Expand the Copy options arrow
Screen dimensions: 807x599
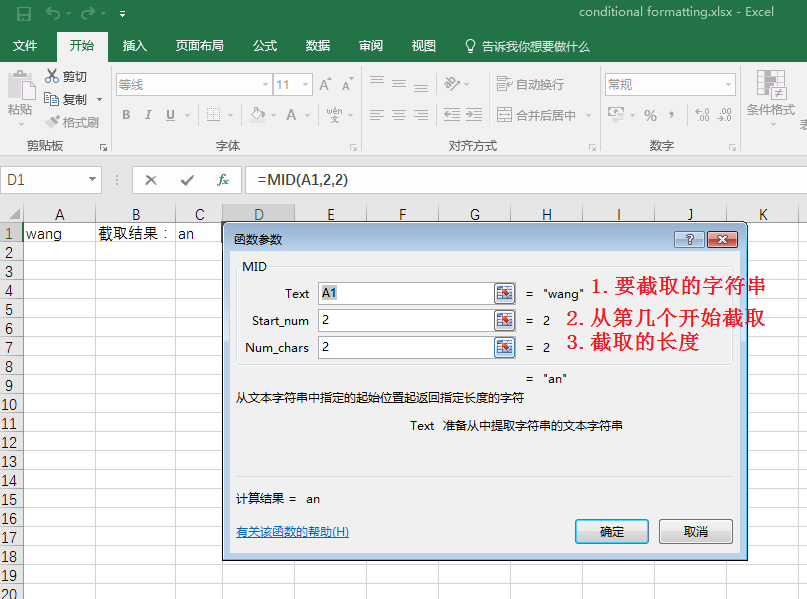(99, 99)
